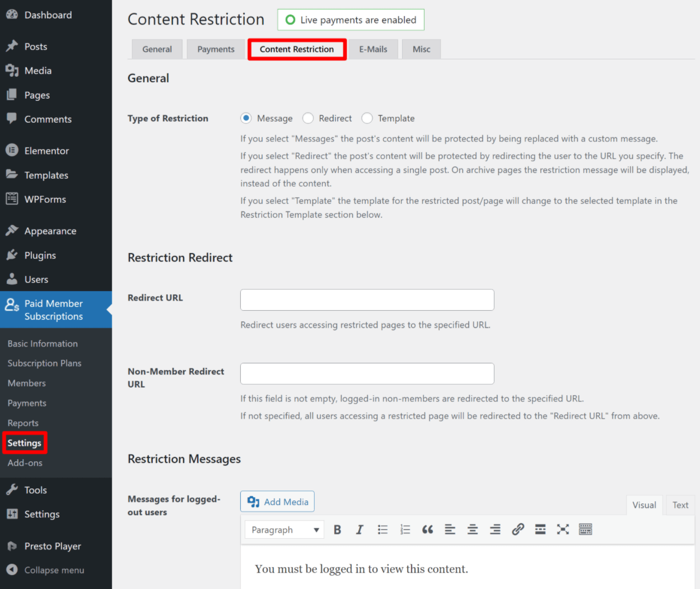Image resolution: width=700 pixels, height=589 pixels.
Task: Click the Non-Member Redirect URL field
Action: (x=367, y=373)
